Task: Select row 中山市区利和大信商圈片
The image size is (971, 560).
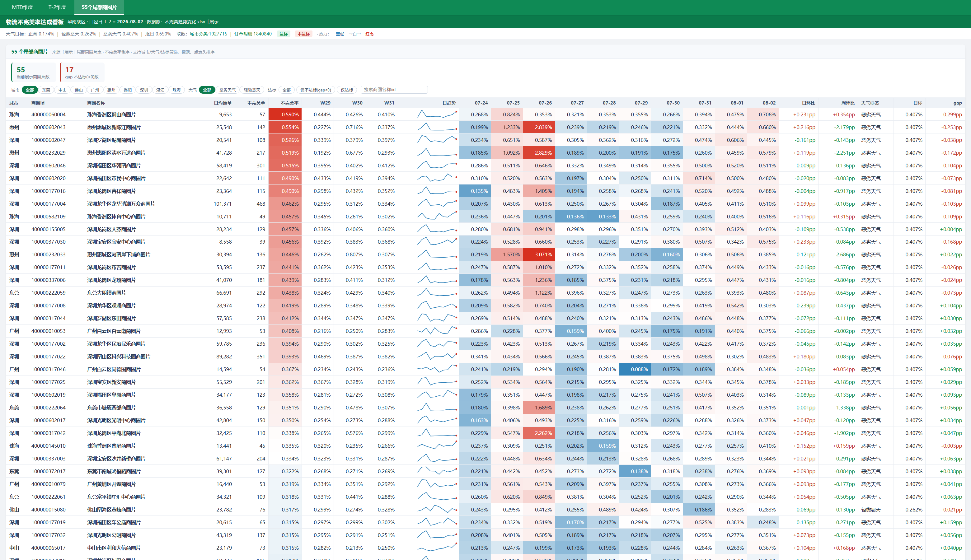Action: pyautogui.click(x=485, y=548)
